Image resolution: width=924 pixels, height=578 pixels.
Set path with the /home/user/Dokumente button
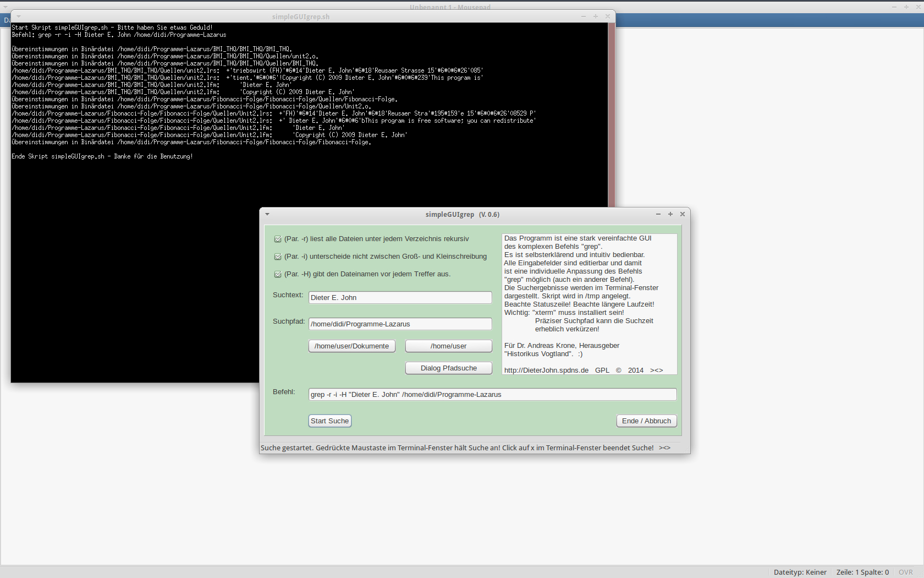coord(352,346)
